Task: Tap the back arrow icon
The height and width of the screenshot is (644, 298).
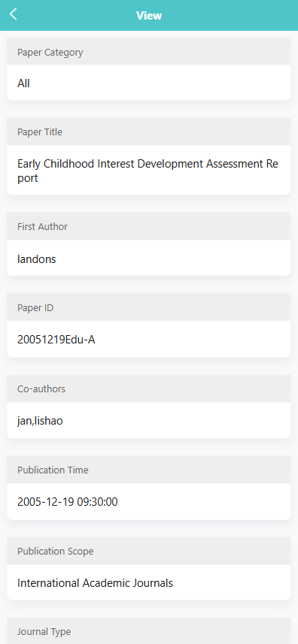Action: pos(14,14)
